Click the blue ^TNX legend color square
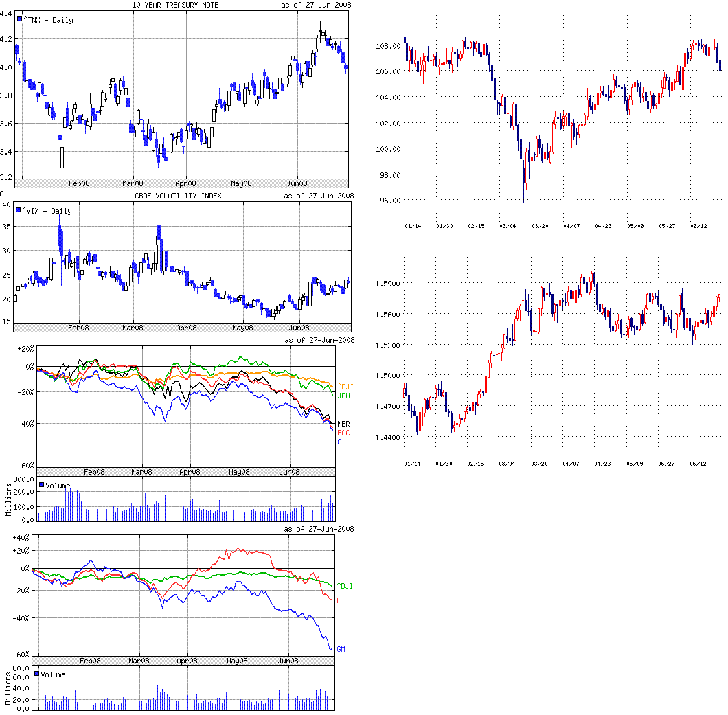The image size is (728, 715). pyautogui.click(x=20, y=20)
